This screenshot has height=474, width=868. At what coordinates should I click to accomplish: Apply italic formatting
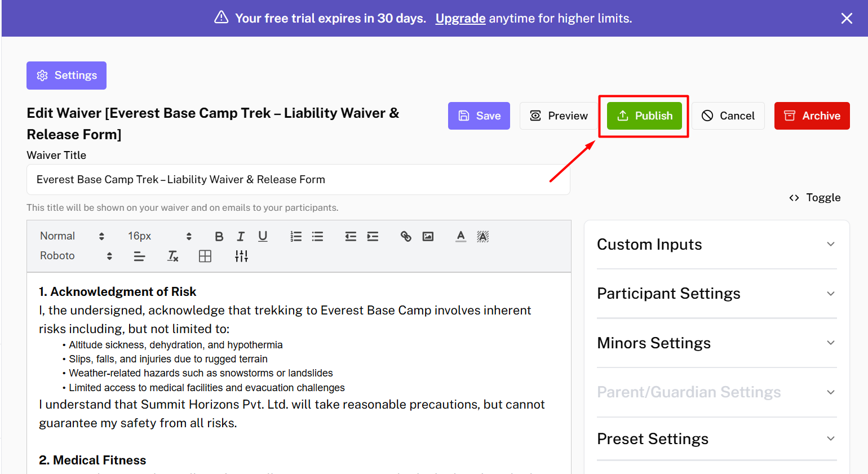(241, 236)
